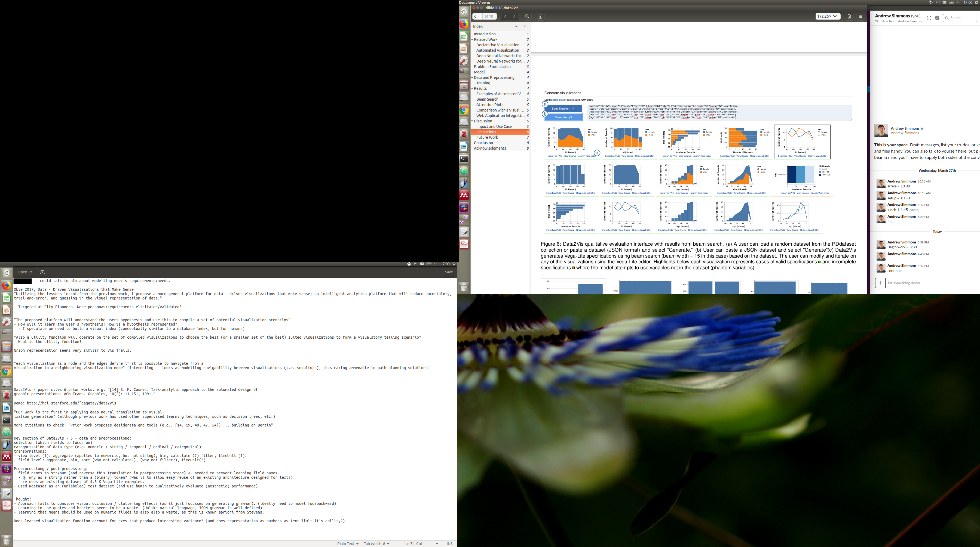Click new document icon in text editor
This screenshot has height=547, width=980.
tap(43, 272)
